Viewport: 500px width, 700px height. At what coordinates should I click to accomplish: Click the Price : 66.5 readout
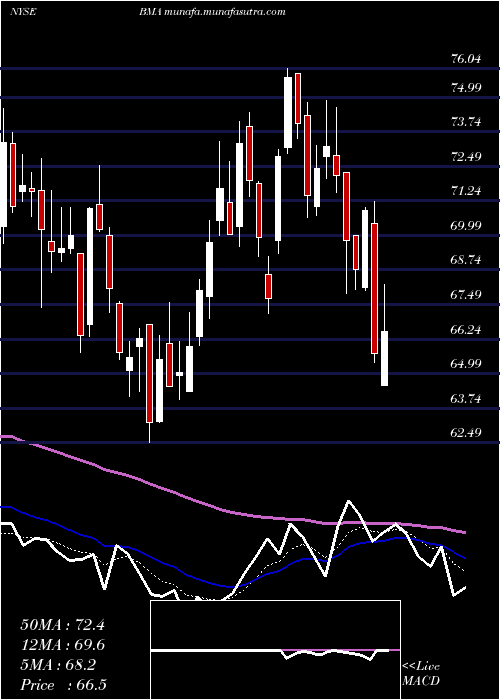click(63, 685)
